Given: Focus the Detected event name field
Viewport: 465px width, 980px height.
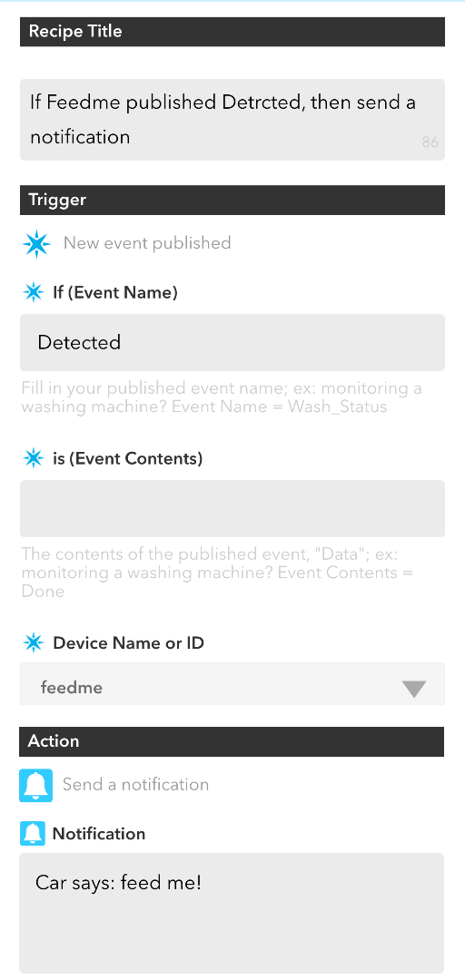Looking at the screenshot, I should tap(232, 342).
